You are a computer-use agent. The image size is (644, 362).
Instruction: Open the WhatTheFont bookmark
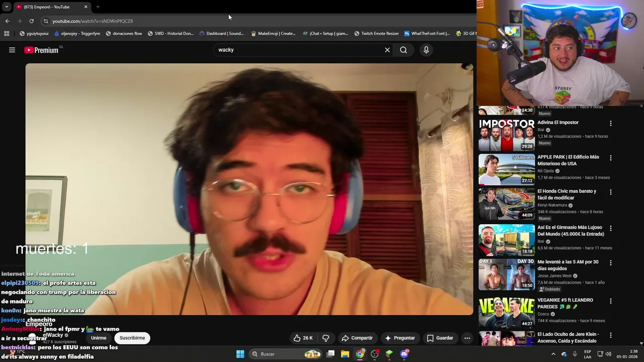[427, 34]
